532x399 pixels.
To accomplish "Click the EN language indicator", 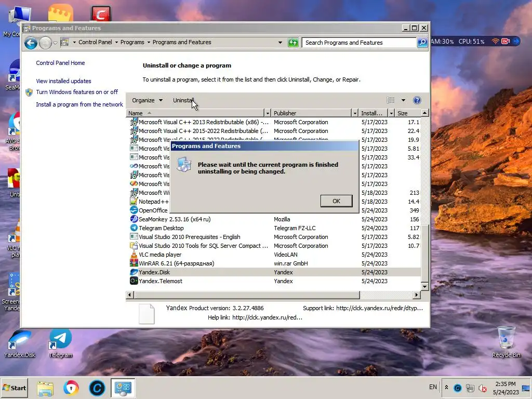I will [433, 387].
